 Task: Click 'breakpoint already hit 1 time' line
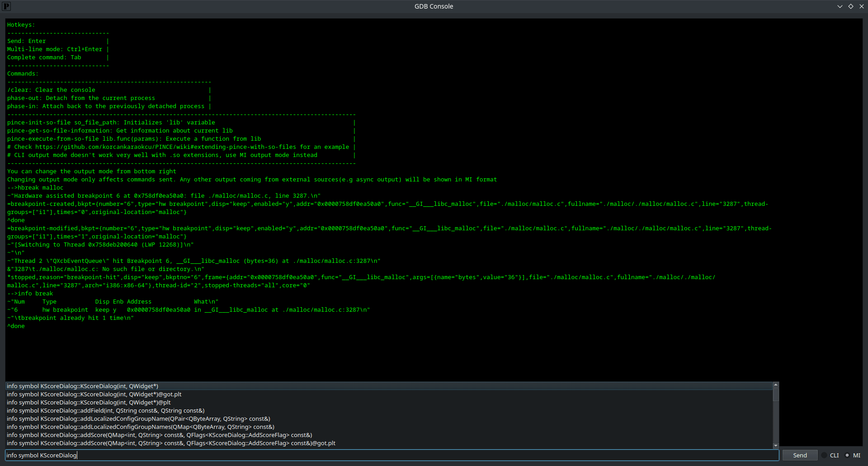point(71,318)
